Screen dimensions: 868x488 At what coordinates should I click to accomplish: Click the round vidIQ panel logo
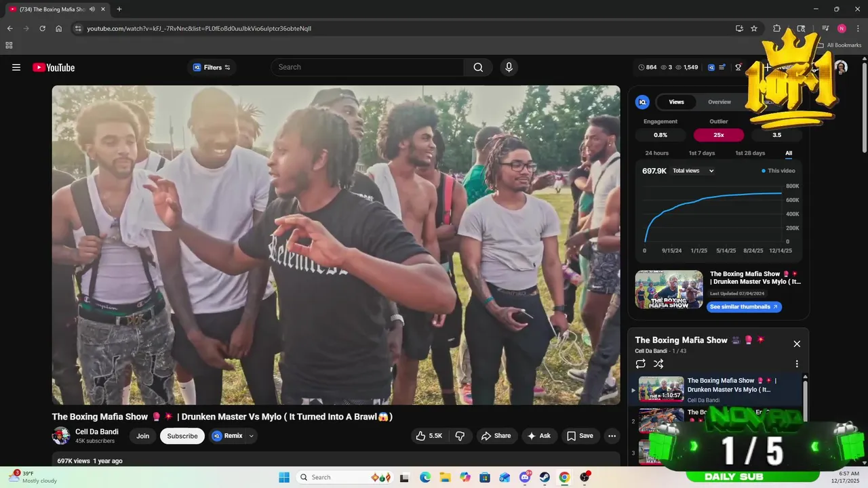(642, 102)
